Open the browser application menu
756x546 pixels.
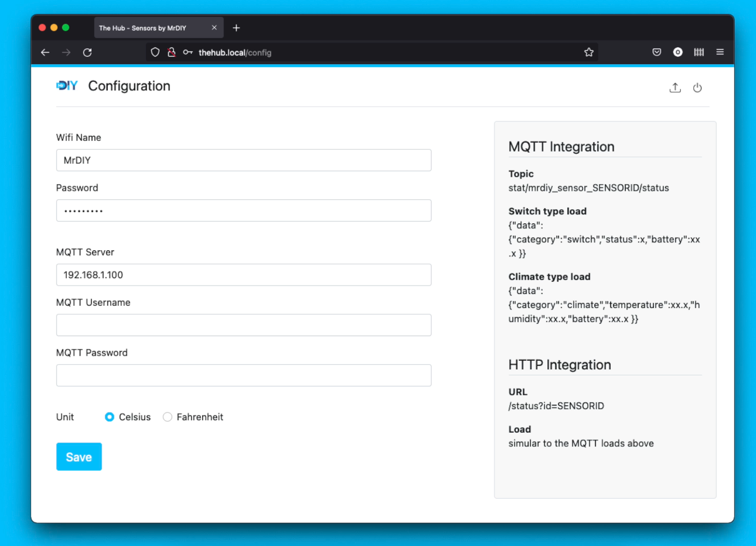coord(720,52)
